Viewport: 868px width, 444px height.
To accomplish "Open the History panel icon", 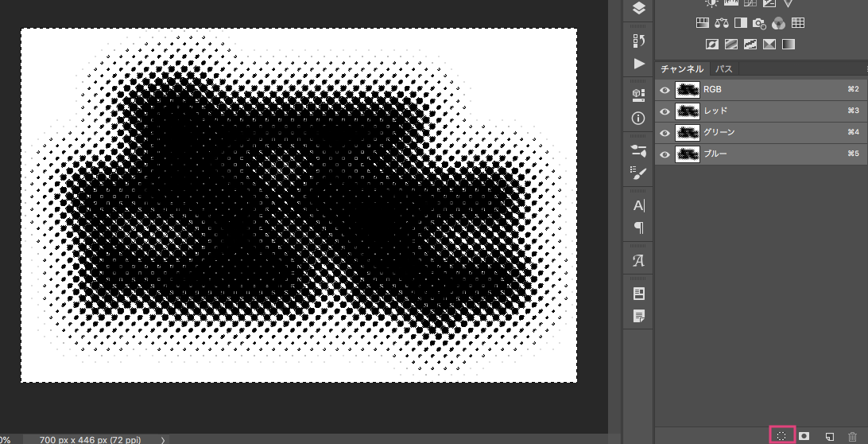I will click(639, 41).
